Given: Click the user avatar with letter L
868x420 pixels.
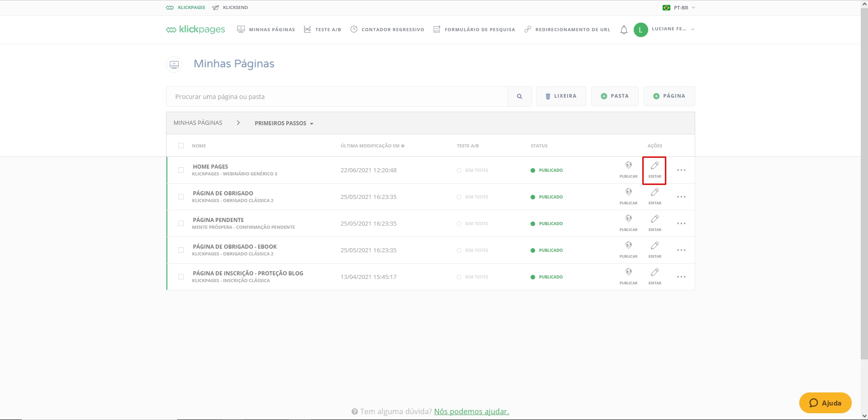Looking at the screenshot, I should coord(640,30).
